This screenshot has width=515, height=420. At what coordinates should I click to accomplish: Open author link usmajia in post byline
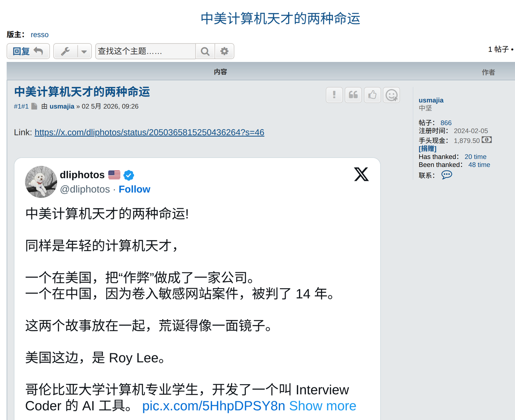[62, 107]
